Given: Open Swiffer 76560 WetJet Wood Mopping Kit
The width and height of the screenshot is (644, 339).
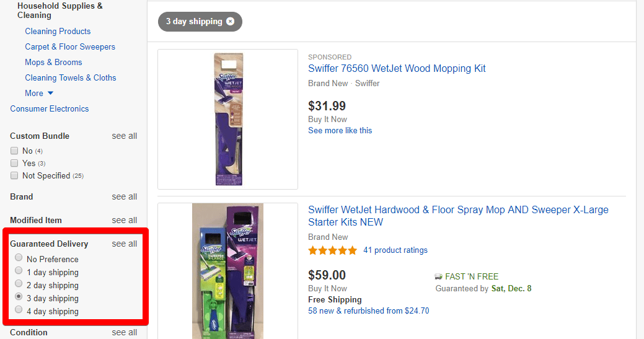Looking at the screenshot, I should pos(397,69).
